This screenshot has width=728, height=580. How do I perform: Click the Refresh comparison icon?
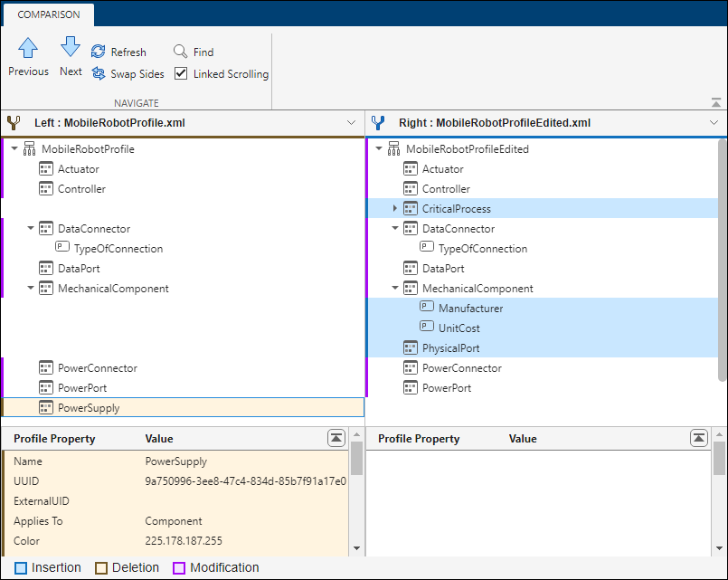(x=99, y=52)
